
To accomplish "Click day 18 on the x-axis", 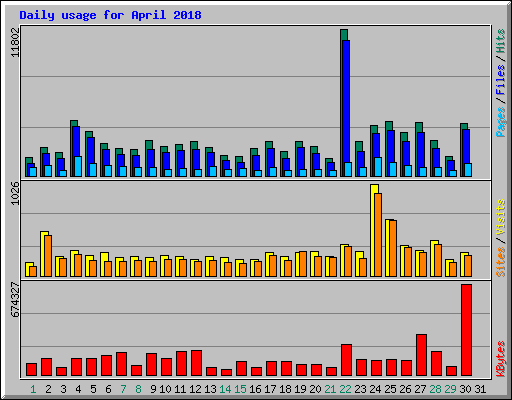I will 285,389.
